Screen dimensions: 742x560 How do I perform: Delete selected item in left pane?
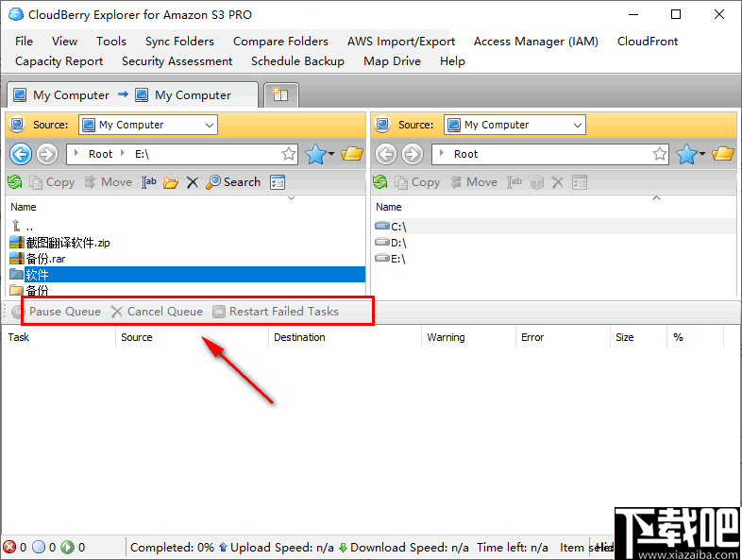[193, 182]
